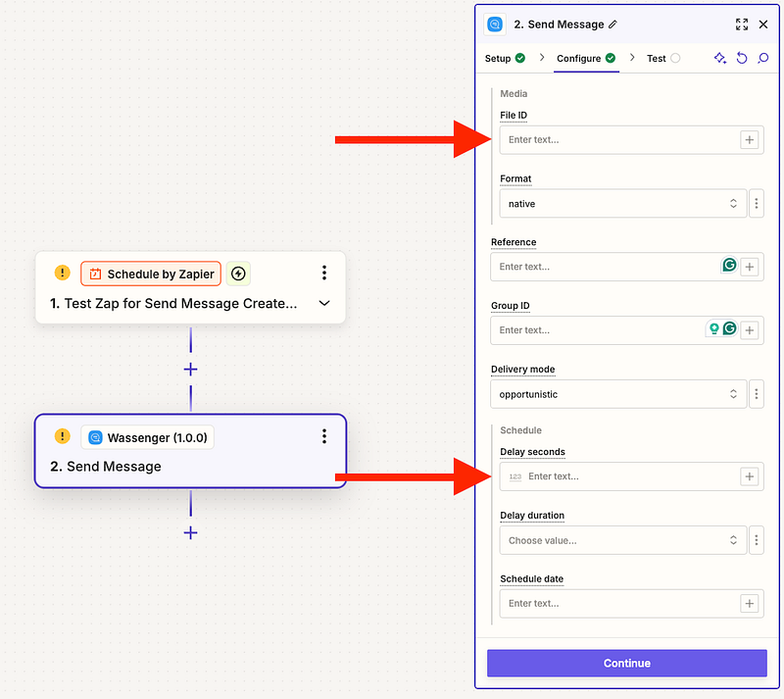Click the lightning bolt icon on trigger step

238,274
